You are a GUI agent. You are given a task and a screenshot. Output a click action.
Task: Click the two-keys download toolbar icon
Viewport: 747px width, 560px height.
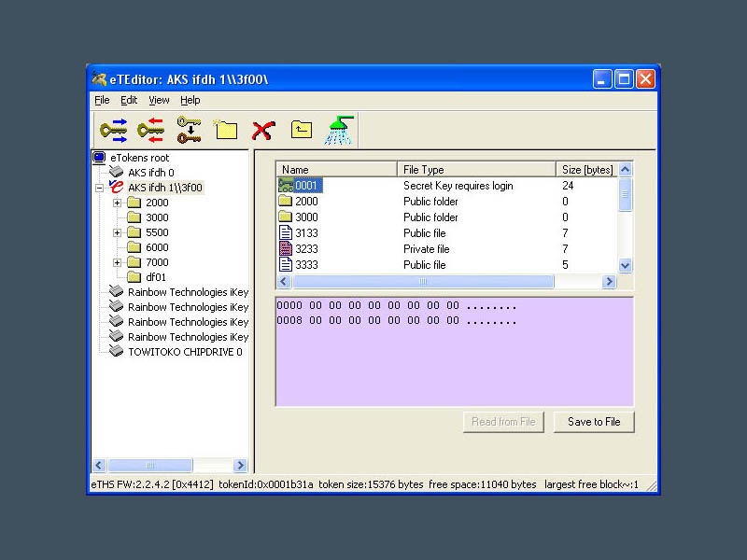pyautogui.click(x=189, y=130)
